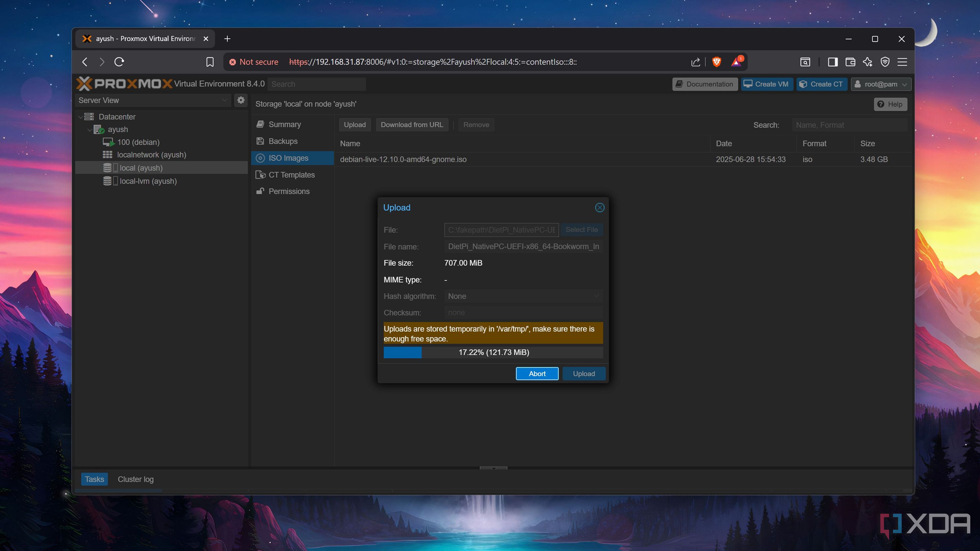Click the Create VM button
The height and width of the screenshot is (551, 980).
(767, 84)
